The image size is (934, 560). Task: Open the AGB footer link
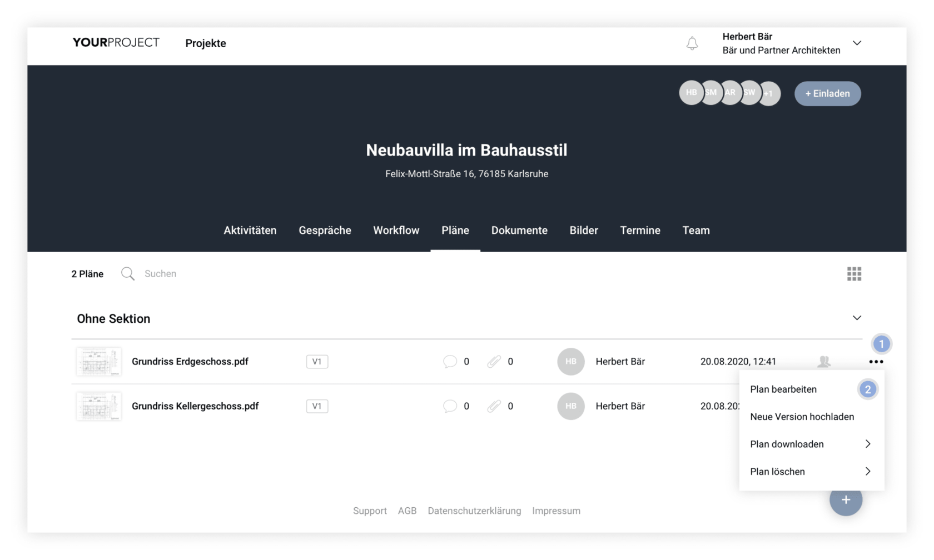click(x=407, y=511)
